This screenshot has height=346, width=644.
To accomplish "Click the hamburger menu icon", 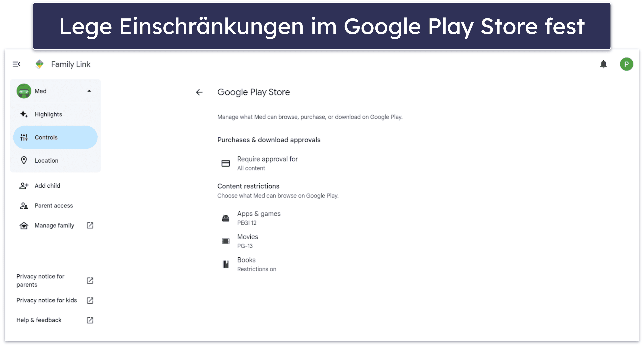I will click(16, 64).
